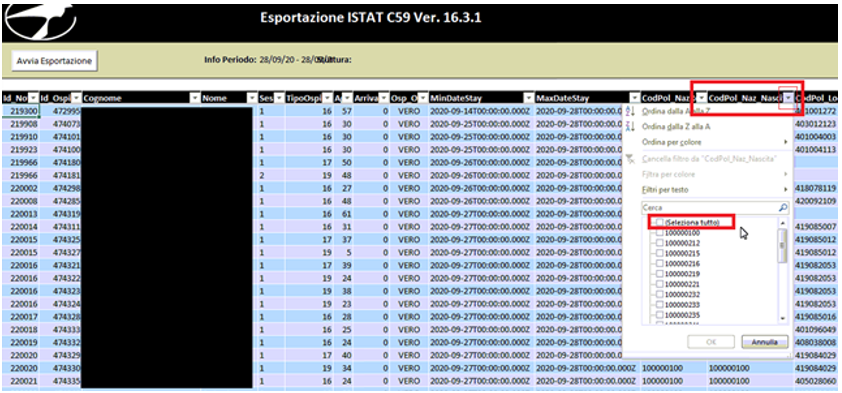Click the company logo in header

(40, 21)
